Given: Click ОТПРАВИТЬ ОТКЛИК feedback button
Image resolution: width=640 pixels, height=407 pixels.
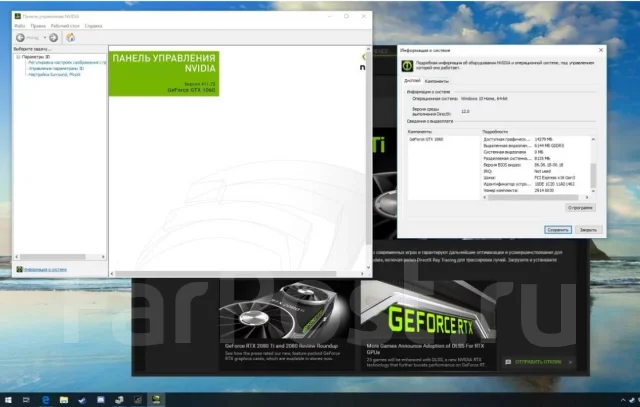Looking at the screenshot, I should (x=533, y=362).
